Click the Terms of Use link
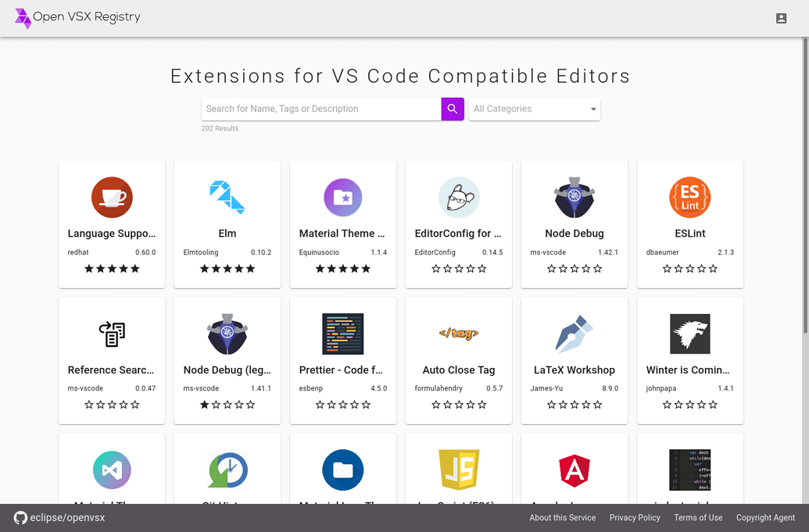 697,517
